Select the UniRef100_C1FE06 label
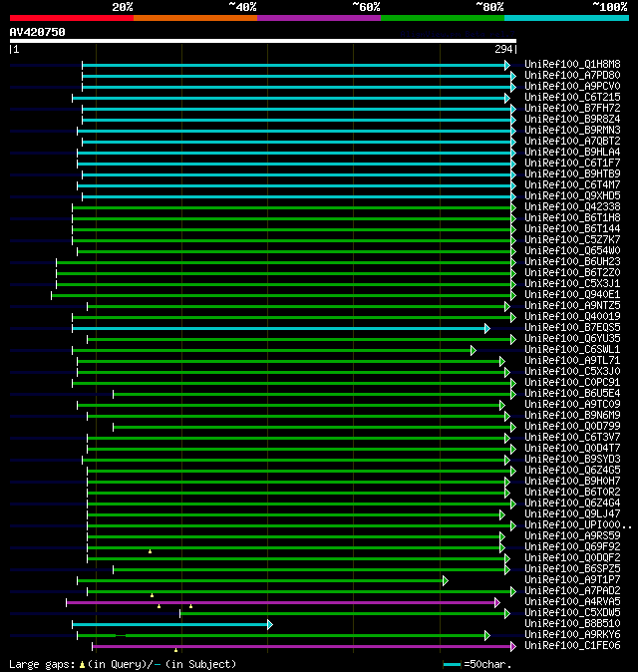 [572, 646]
